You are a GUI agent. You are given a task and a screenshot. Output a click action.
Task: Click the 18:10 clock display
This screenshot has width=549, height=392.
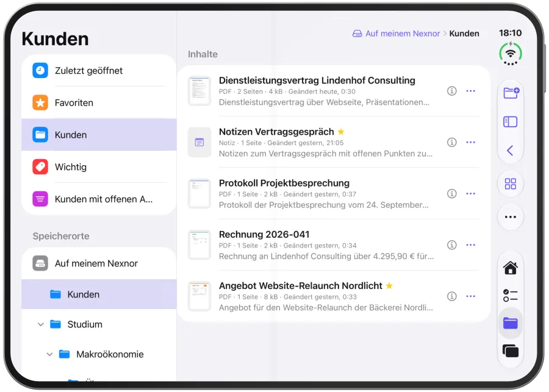(x=510, y=33)
